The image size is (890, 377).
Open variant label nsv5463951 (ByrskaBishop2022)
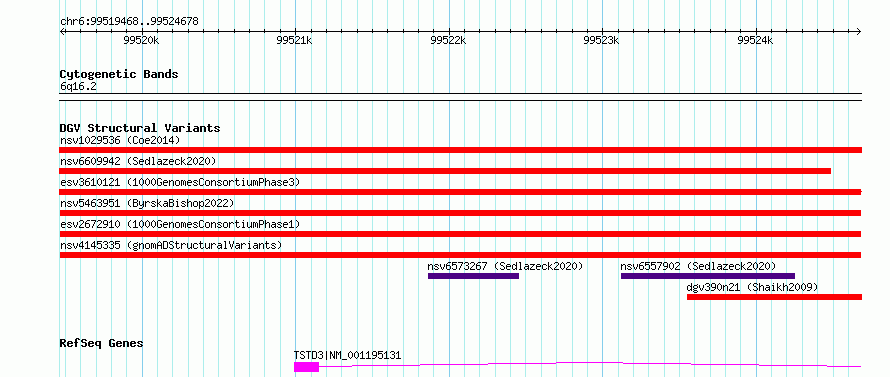[x=146, y=203]
